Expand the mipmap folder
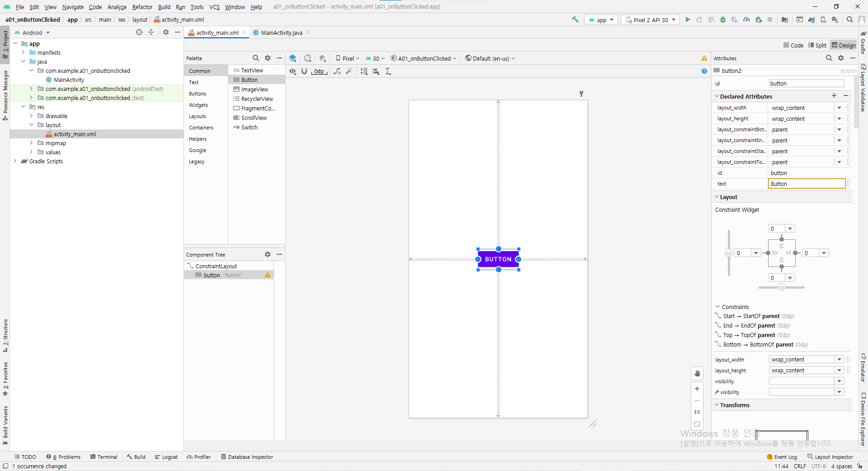The image size is (868, 471). point(31,143)
